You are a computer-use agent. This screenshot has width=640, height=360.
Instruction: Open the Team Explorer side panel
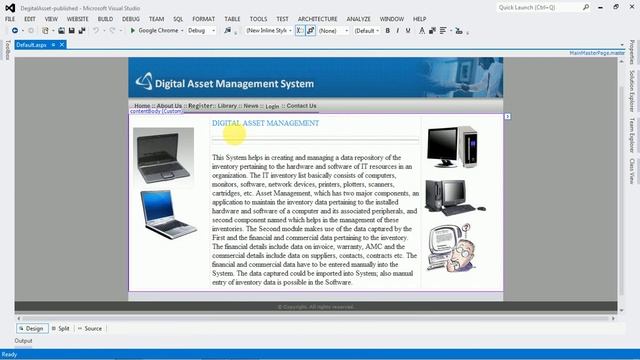(x=632, y=136)
